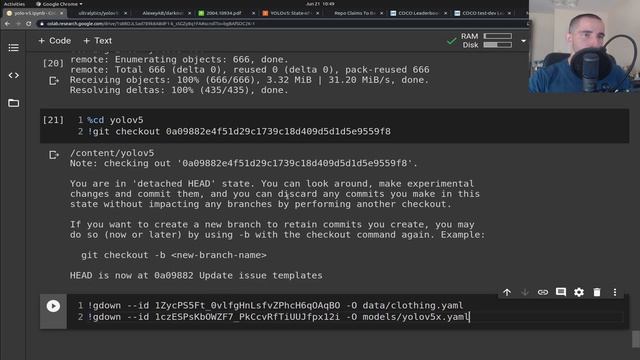Reload the Colab page
The image size is (640, 360).
[29, 24]
